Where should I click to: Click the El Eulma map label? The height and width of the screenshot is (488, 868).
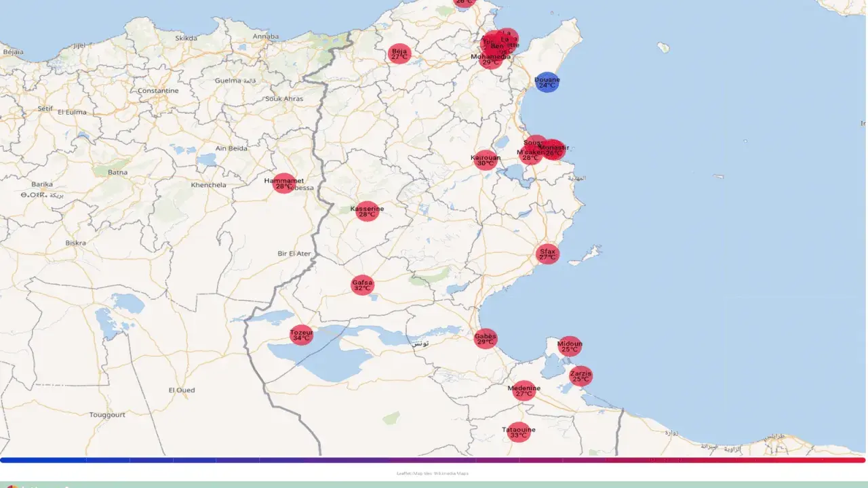(73, 112)
